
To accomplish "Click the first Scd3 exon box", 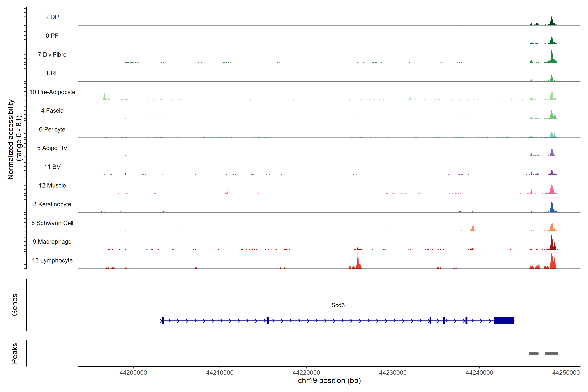I will tap(163, 321).
